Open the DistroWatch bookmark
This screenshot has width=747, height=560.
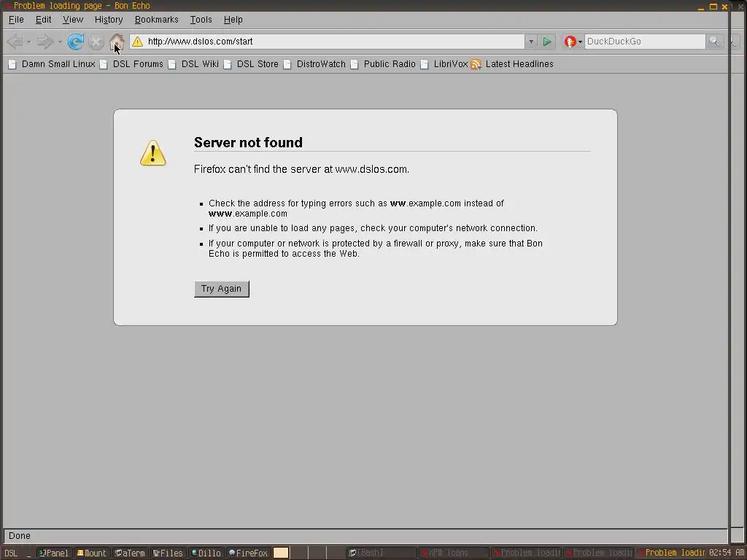click(314, 64)
